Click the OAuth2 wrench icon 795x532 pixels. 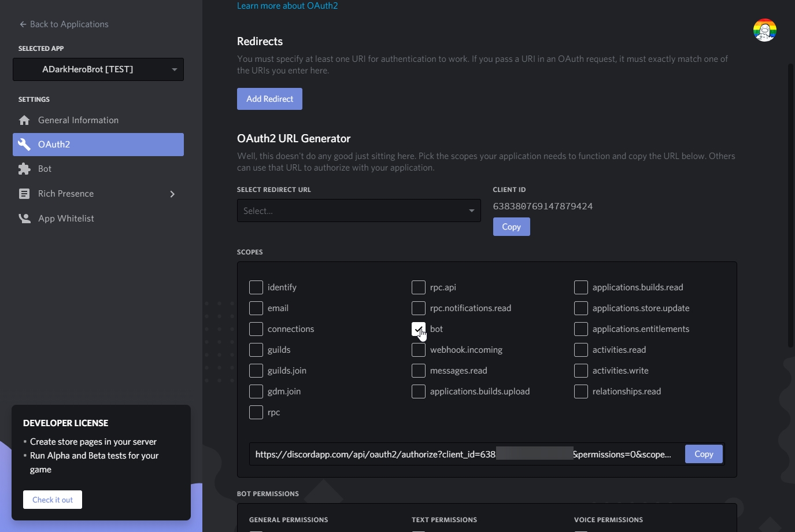24,145
